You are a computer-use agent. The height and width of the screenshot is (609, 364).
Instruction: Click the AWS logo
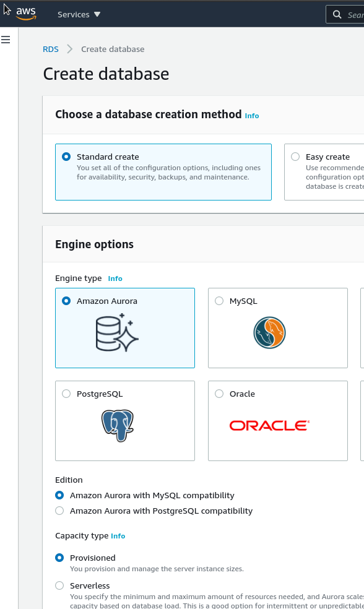[26, 14]
